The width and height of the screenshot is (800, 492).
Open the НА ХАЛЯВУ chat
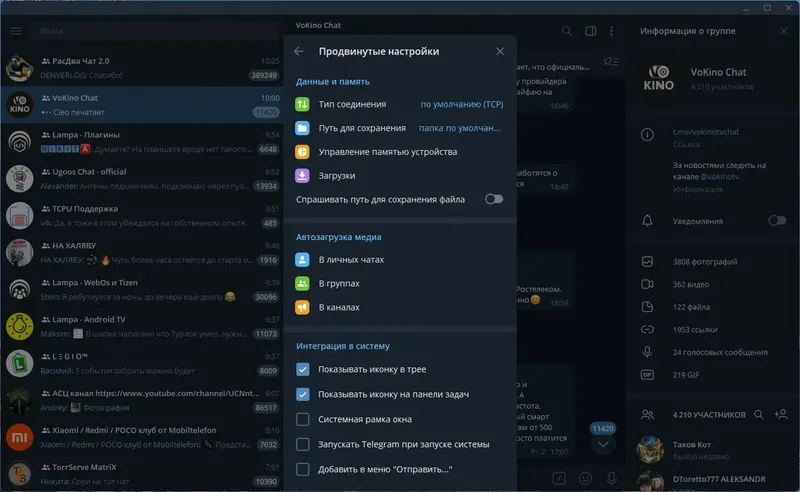point(142,253)
